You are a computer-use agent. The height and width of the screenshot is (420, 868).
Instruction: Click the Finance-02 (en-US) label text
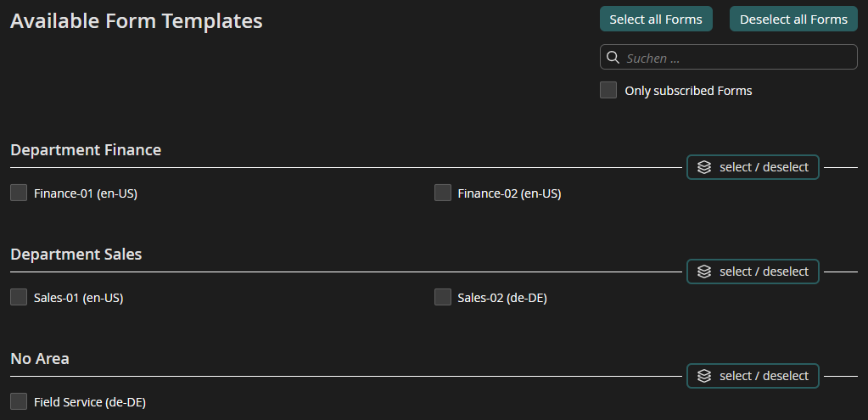(x=509, y=193)
